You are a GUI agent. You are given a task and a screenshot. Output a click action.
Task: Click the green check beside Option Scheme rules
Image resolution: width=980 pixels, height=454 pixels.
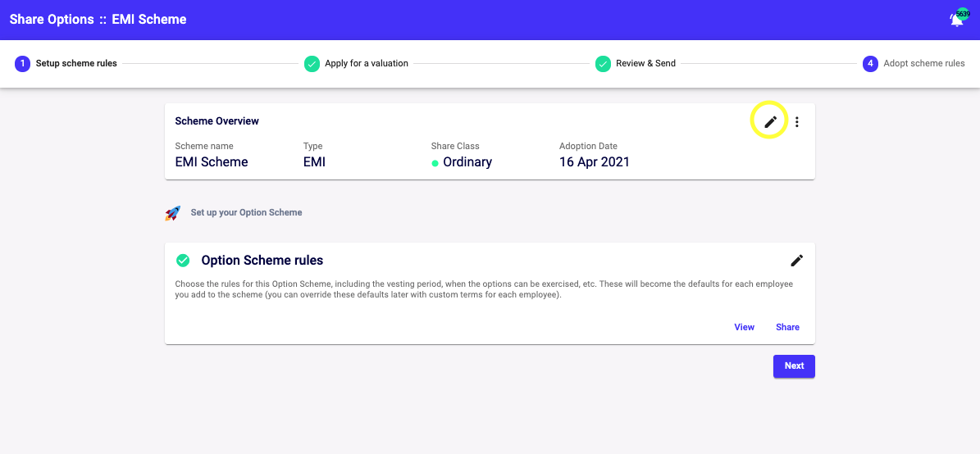(x=183, y=260)
